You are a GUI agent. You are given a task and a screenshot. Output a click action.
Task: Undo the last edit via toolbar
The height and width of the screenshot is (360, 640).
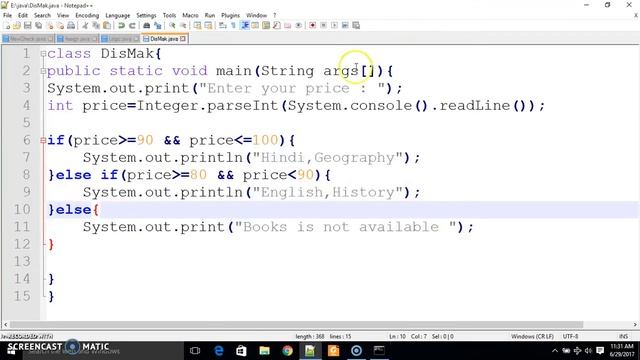pyautogui.click(x=121, y=25)
